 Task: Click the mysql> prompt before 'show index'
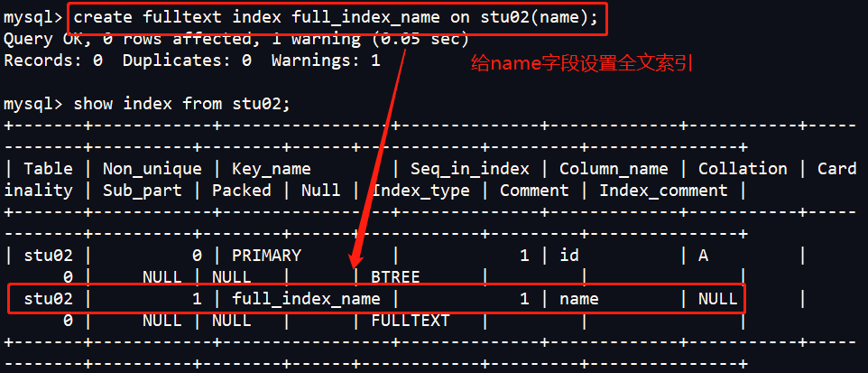[x=33, y=104]
